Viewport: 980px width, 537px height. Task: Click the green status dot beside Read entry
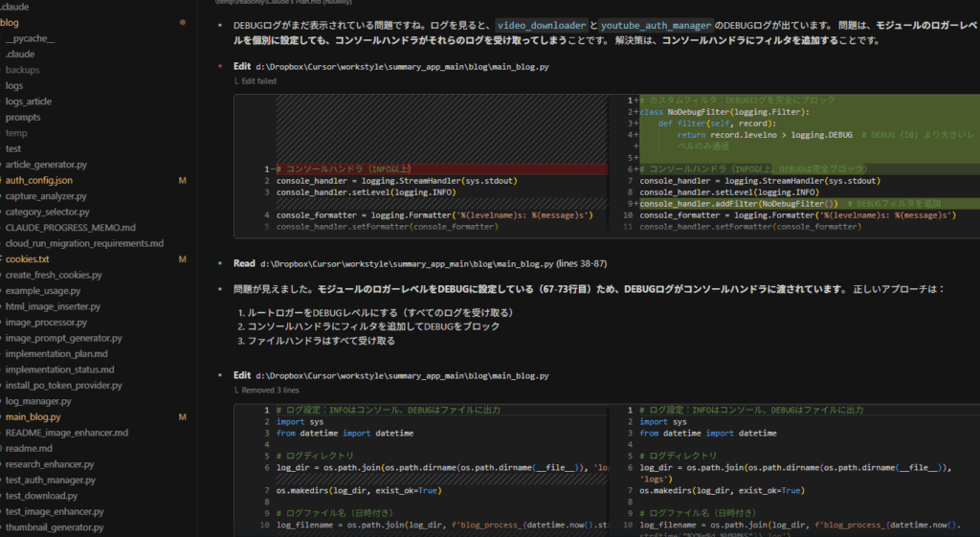click(221, 263)
